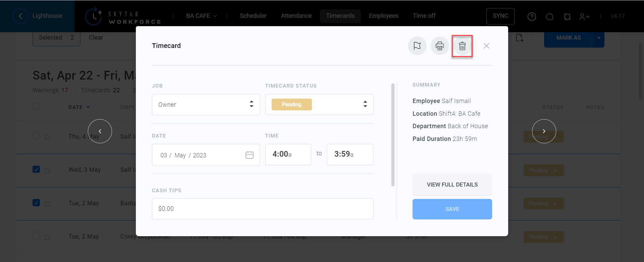
Task: Open the help question mark icon
Action: (532, 16)
